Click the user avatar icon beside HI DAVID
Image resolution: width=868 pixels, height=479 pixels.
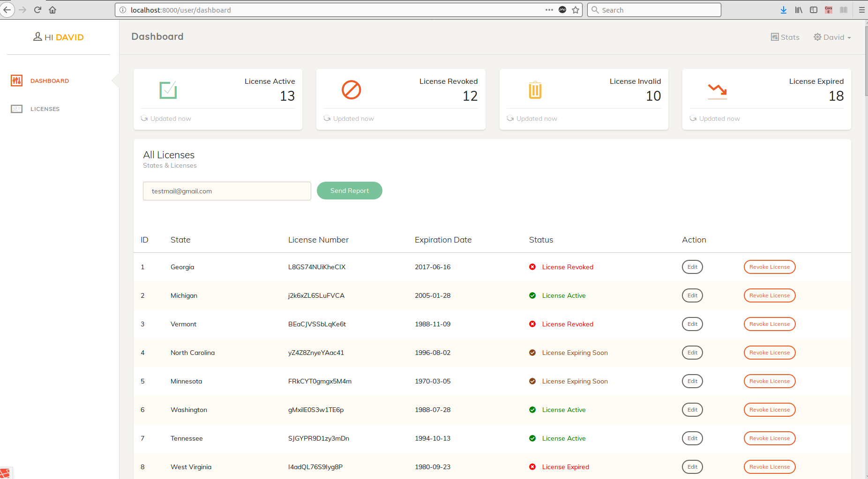click(x=38, y=37)
